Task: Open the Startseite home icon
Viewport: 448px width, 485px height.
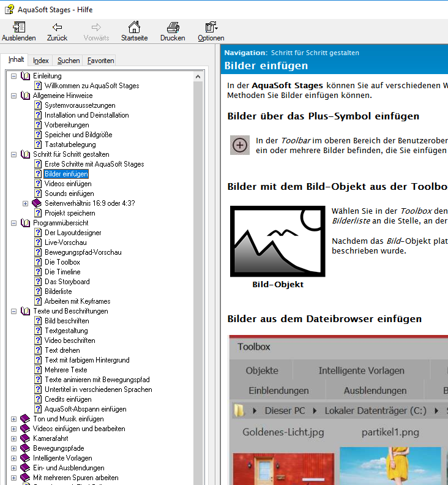Action: (x=134, y=28)
